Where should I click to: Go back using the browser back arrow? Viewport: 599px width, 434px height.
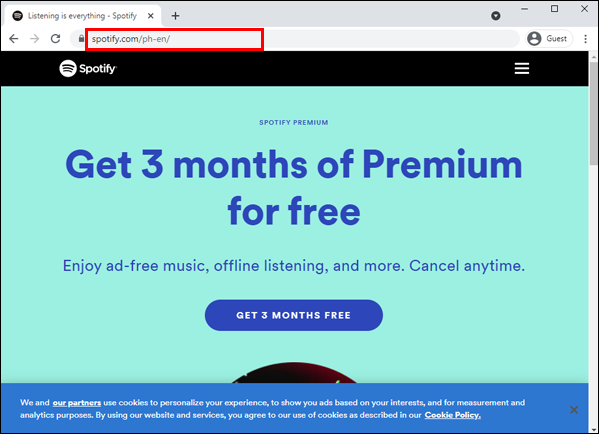point(14,39)
